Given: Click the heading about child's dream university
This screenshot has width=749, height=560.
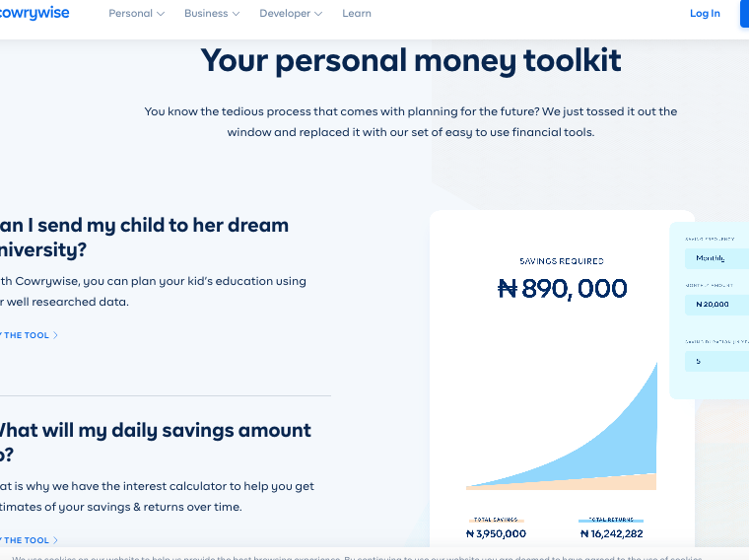Looking at the screenshot, I should pos(144,238).
